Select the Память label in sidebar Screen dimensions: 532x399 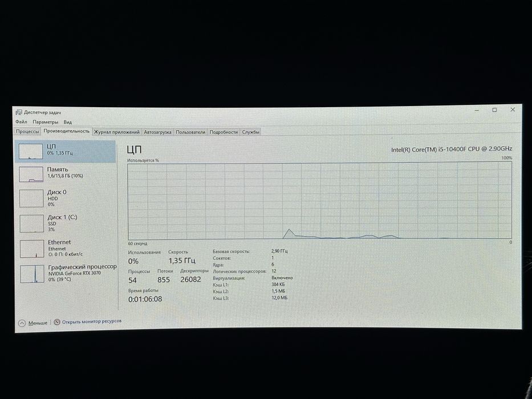point(58,169)
